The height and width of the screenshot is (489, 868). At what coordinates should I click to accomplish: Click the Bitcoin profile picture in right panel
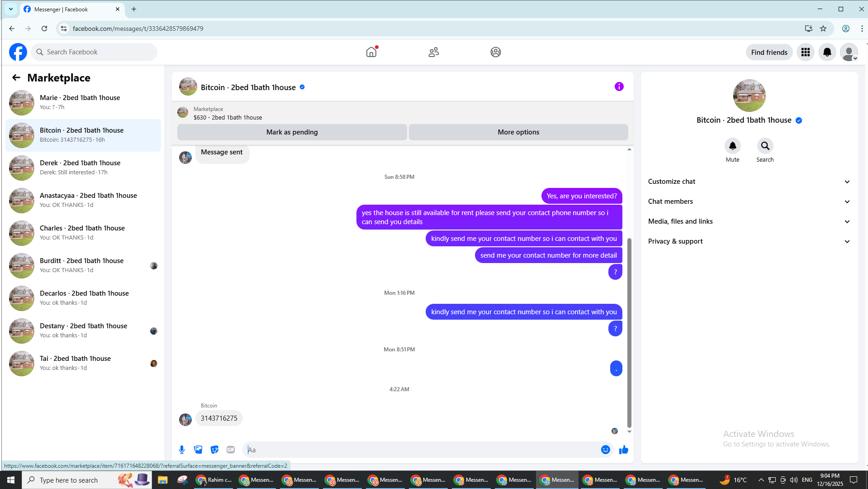click(x=749, y=96)
